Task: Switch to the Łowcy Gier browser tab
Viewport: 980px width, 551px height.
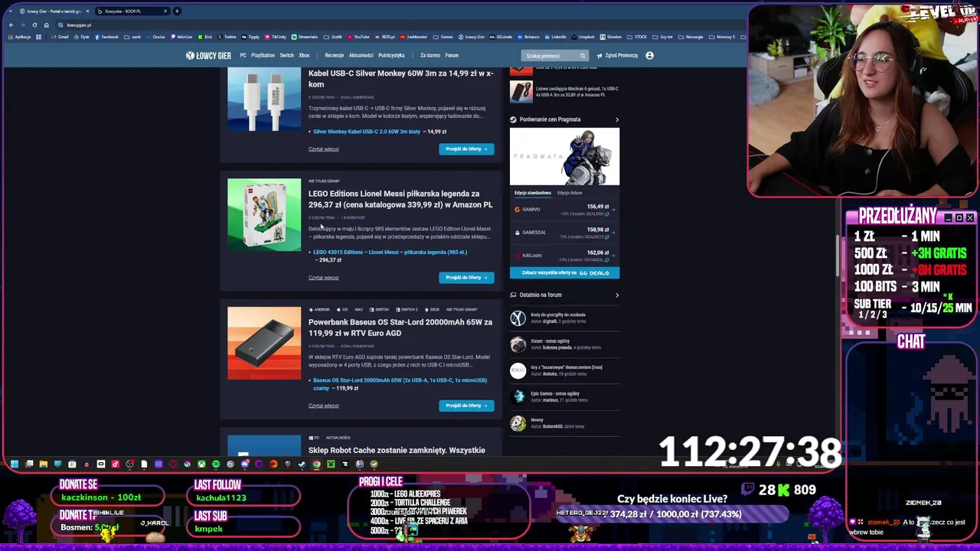Action: pos(54,11)
